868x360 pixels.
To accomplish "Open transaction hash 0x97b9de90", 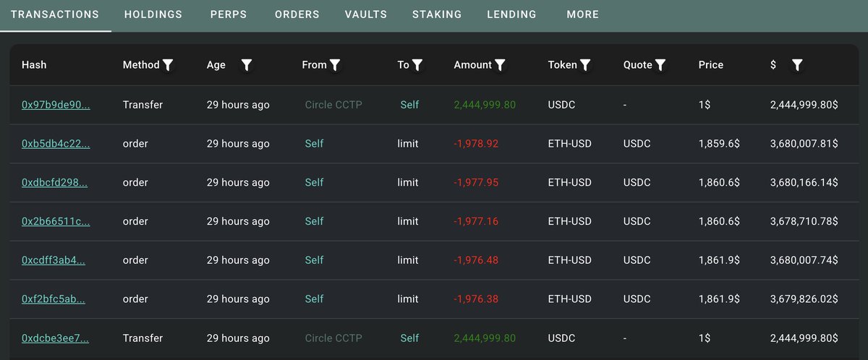I will coord(56,105).
